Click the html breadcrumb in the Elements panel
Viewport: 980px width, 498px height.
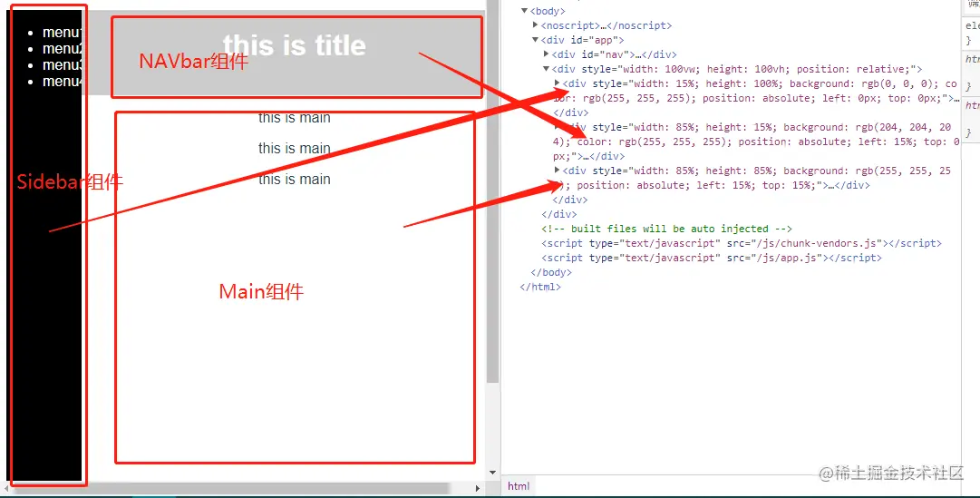[519, 486]
